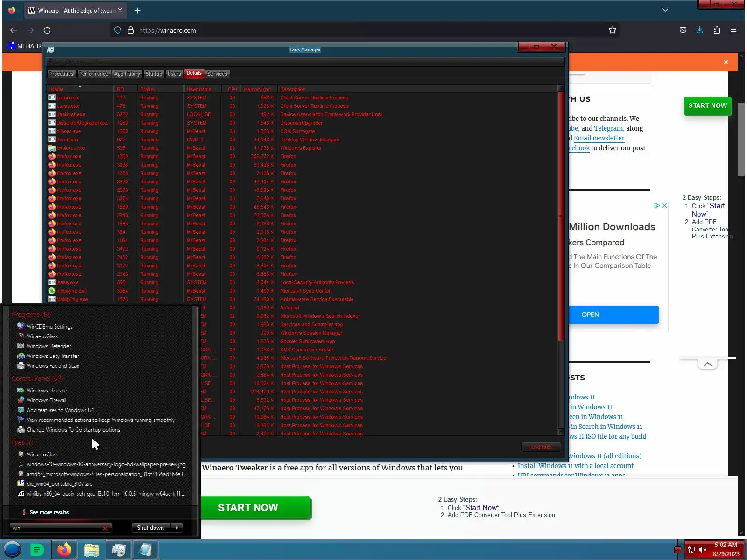Launch Windows Fax and Scan
This screenshot has height=560, width=747.
pos(53,366)
